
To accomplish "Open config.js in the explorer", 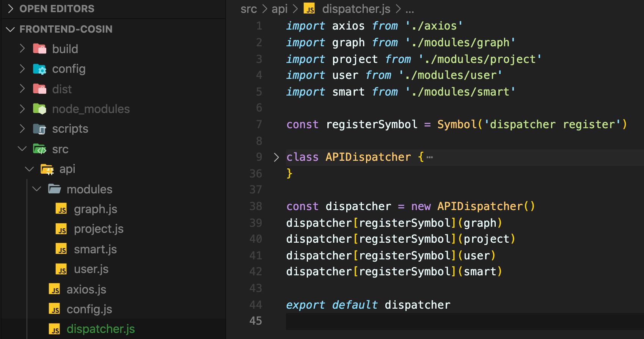I will 90,309.
